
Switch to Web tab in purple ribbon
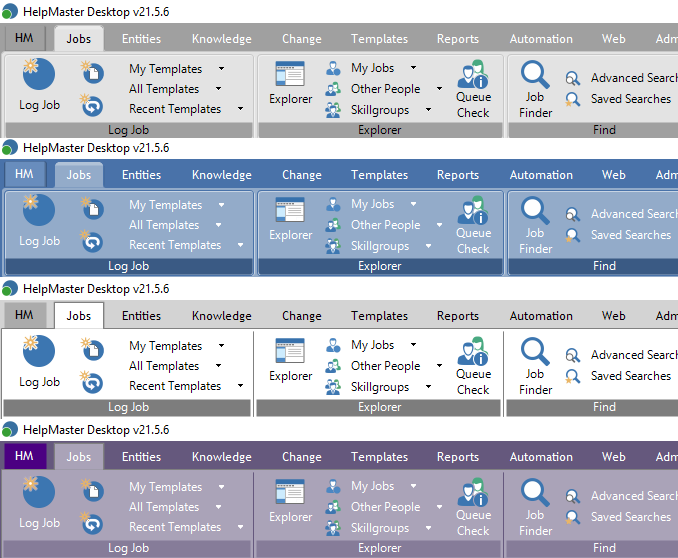point(614,457)
